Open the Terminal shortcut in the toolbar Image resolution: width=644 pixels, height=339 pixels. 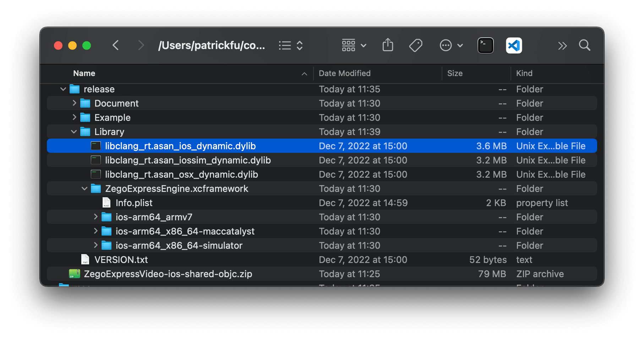tap(485, 45)
